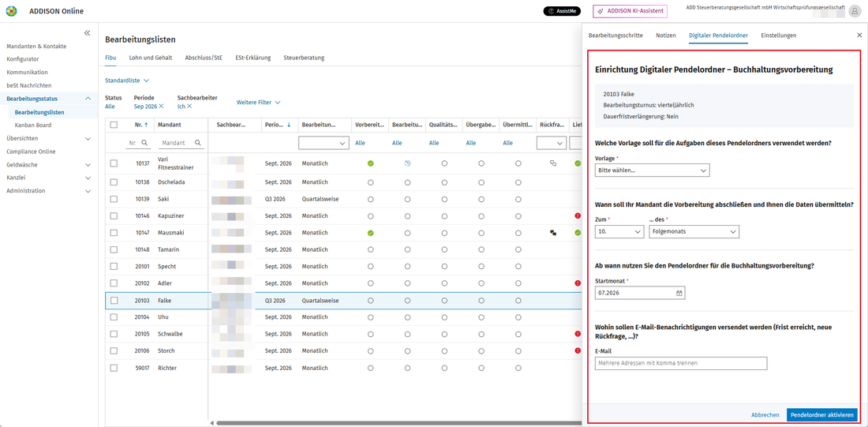This screenshot has width=868, height=427.
Task: Focus the Startmonat date field
Action: pyautogui.click(x=640, y=292)
